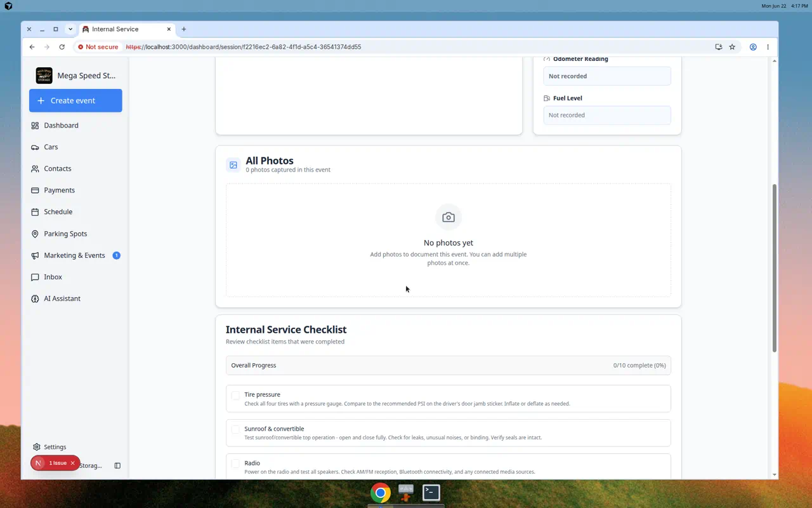This screenshot has width=812, height=508.
Task: Click the Odometer Reading field
Action: click(x=607, y=76)
